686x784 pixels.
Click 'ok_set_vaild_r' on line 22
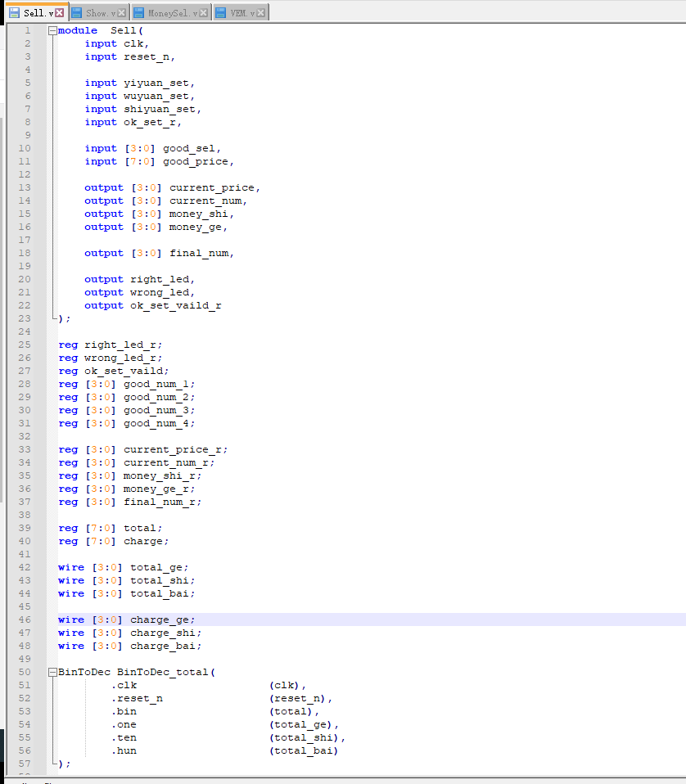point(175,305)
